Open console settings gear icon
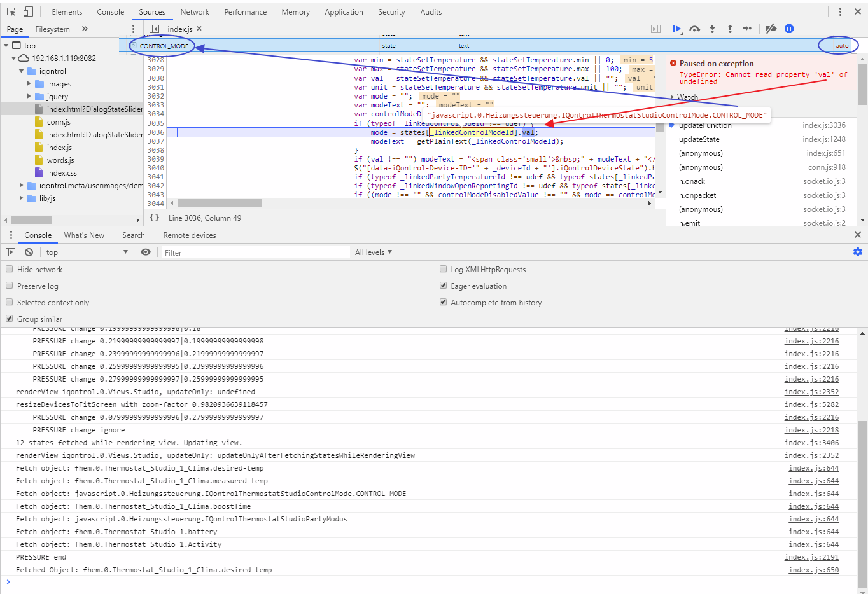 click(x=858, y=252)
